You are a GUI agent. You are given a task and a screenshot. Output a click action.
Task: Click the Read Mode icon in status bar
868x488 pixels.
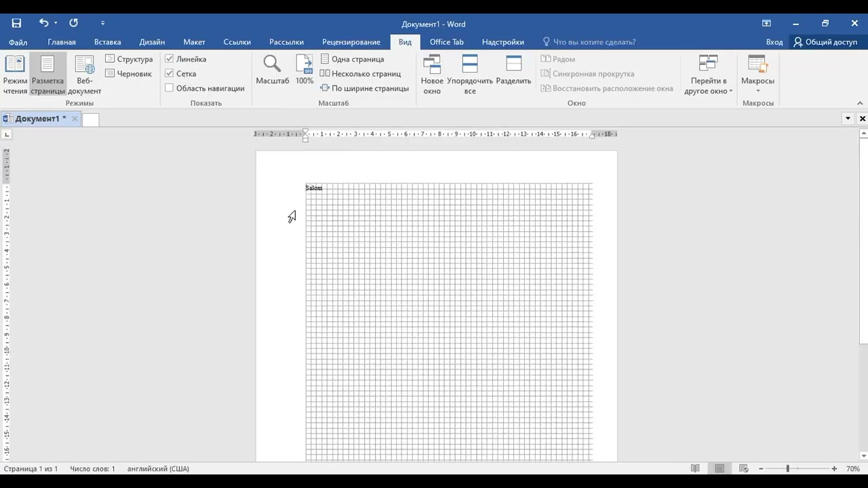coord(695,468)
